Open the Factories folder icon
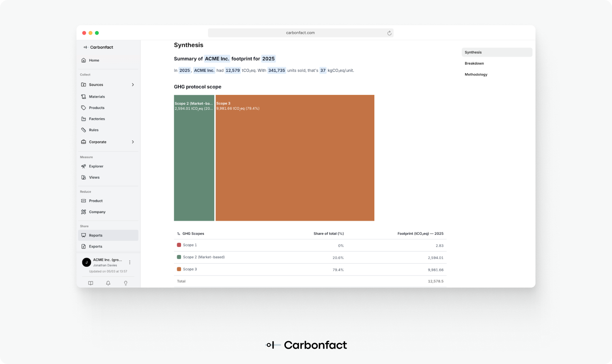 pos(84,119)
